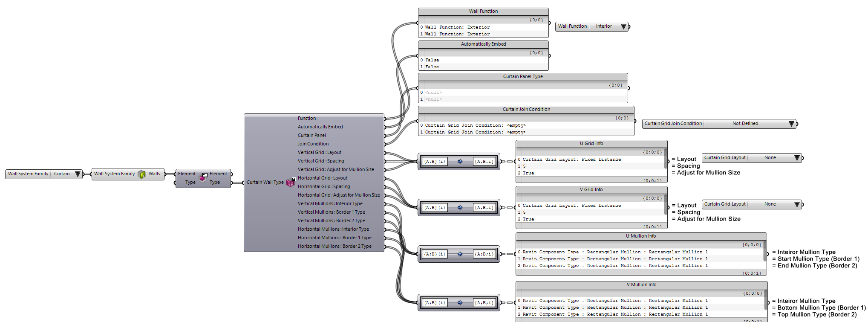Click the path mapper arrow feeding U Grid Info

point(460,162)
